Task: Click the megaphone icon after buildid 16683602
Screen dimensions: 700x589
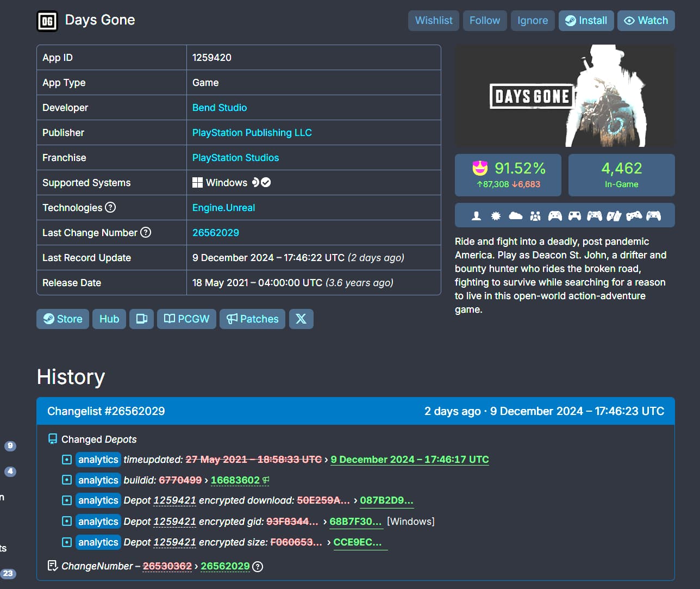Action: click(266, 480)
